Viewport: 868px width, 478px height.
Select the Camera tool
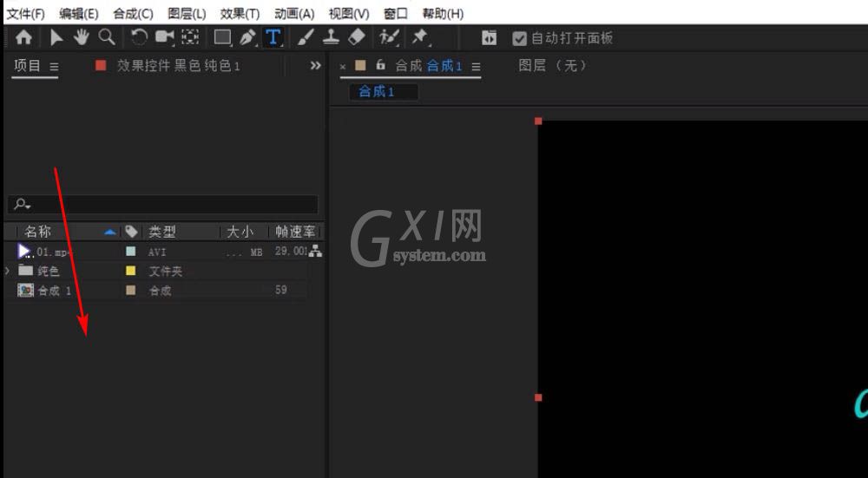[x=164, y=37]
